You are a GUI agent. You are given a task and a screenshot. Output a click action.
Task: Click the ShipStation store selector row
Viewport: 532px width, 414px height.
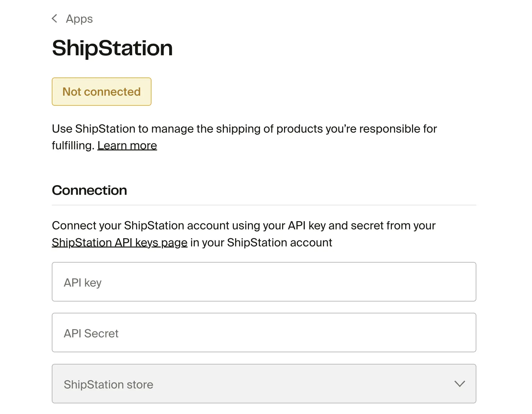[264, 384]
